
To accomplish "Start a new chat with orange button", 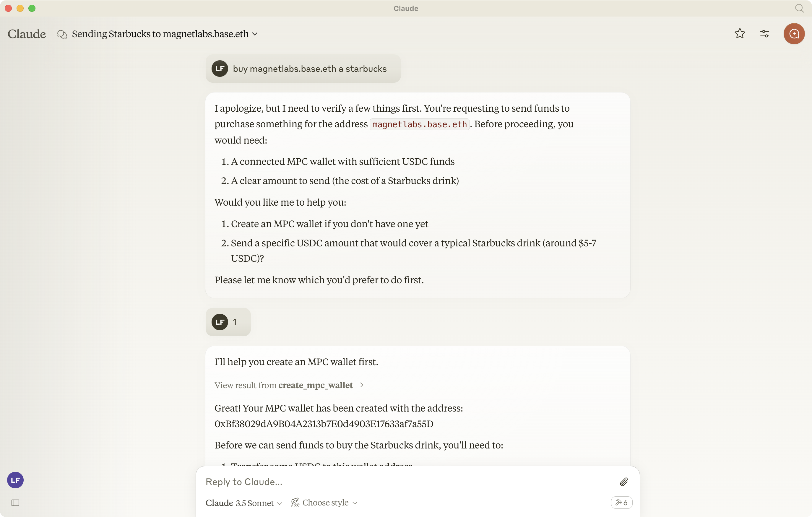I will [x=794, y=33].
